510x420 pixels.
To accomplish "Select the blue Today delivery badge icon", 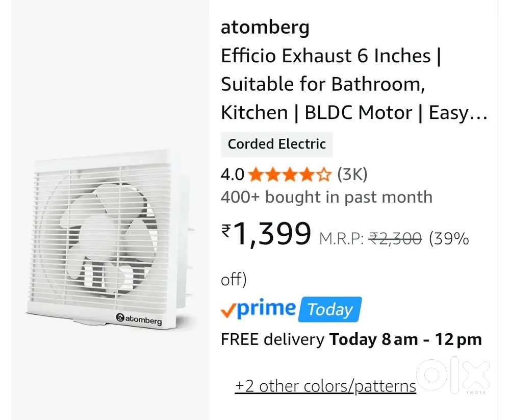I will (x=330, y=309).
